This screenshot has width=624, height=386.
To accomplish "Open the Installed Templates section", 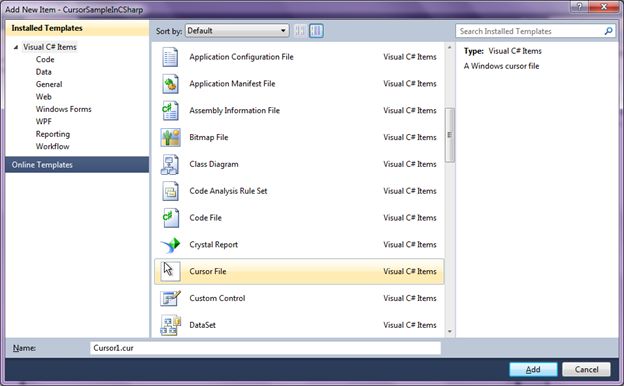I will click(x=77, y=28).
